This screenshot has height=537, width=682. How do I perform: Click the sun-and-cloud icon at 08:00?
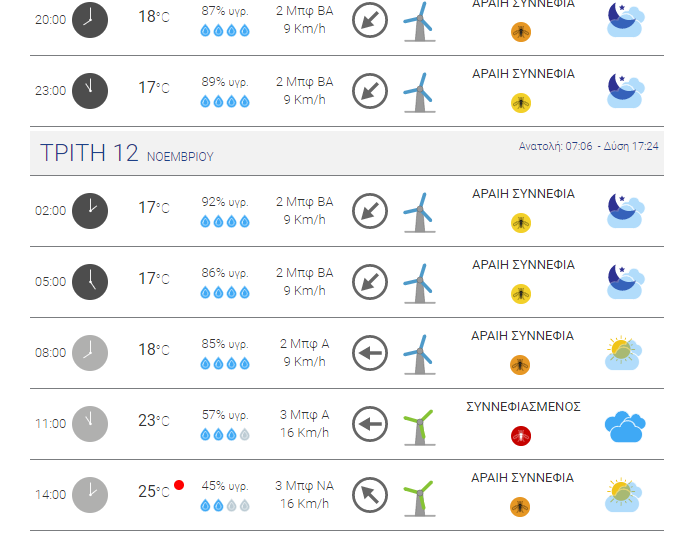tap(623, 353)
